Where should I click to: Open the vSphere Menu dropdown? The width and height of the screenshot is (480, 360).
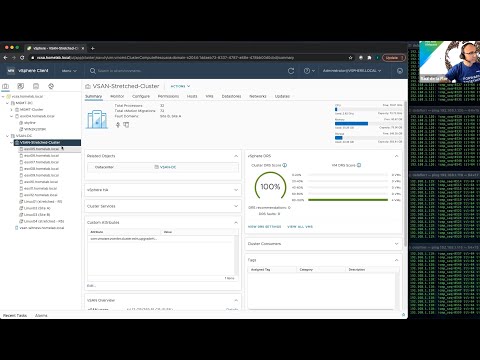(69, 71)
